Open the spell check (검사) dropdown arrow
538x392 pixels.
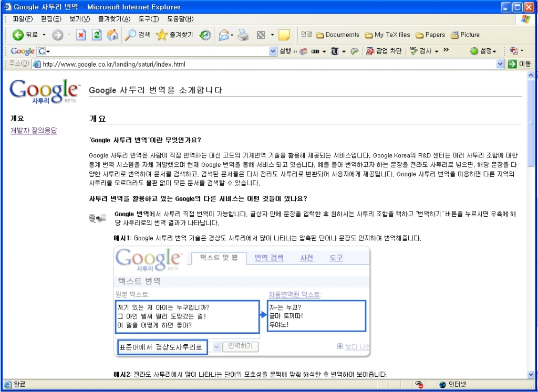[x=437, y=51]
